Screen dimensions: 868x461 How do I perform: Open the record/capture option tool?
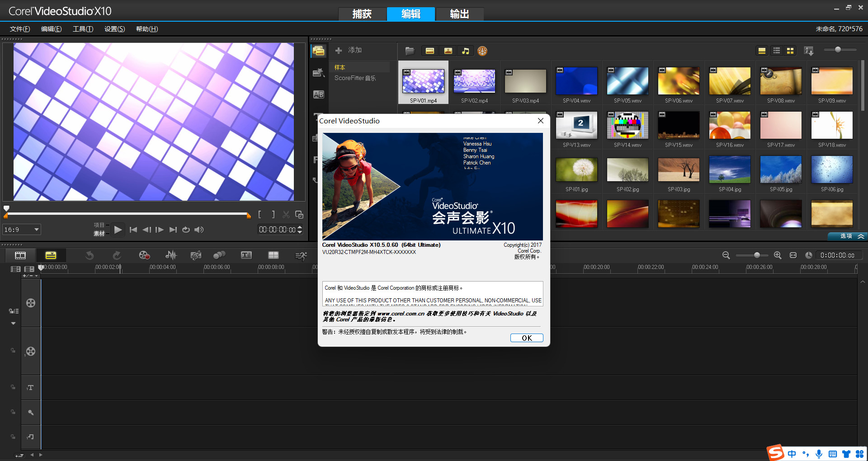144,255
